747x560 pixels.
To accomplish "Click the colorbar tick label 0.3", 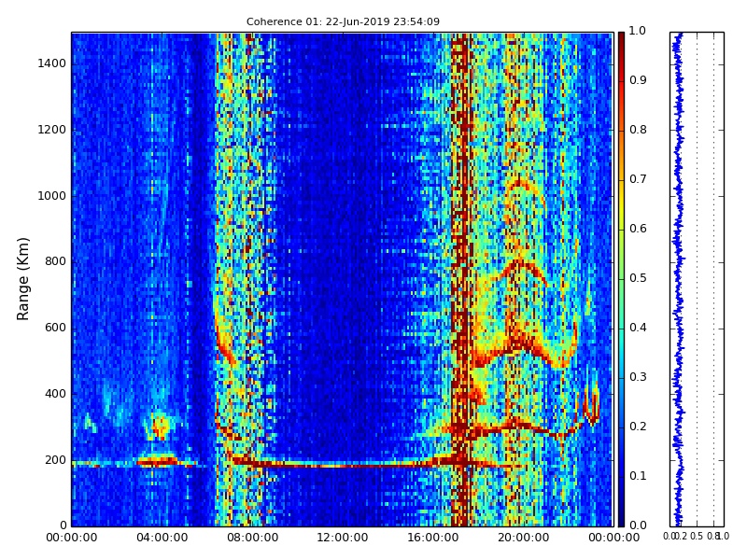I will pos(638,377).
